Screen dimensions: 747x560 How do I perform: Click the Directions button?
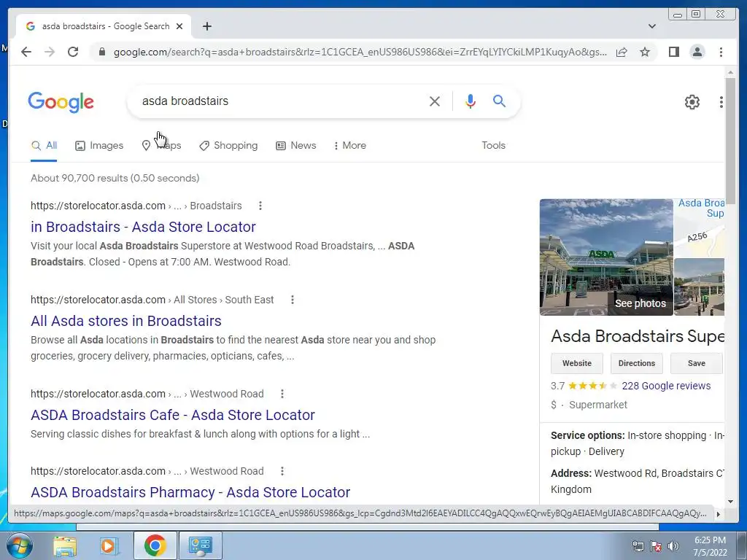click(636, 363)
